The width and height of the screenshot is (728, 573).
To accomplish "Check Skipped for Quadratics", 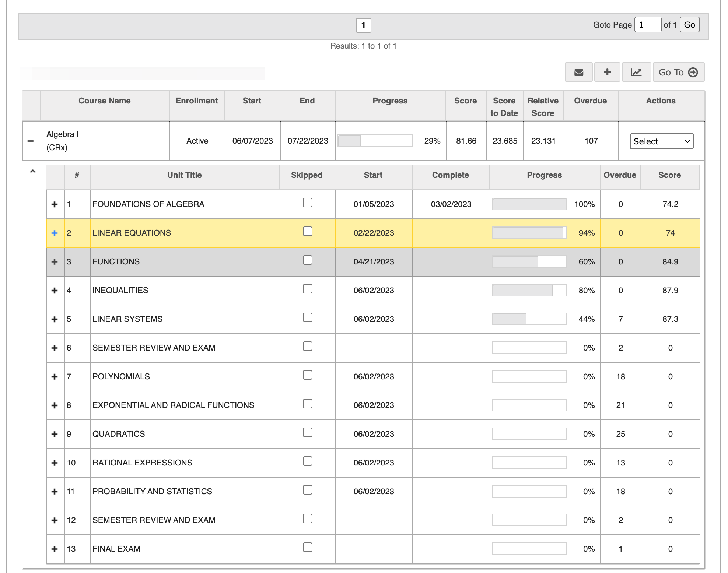I will [308, 432].
